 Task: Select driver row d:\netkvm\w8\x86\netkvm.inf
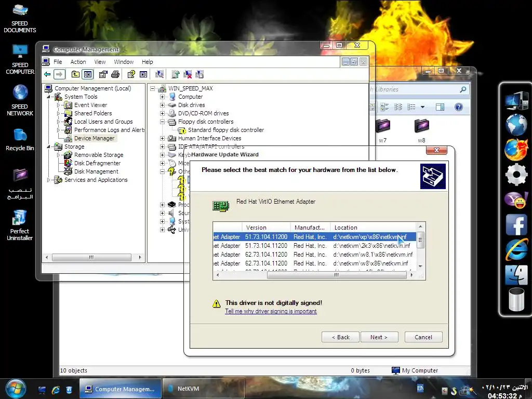click(x=314, y=263)
